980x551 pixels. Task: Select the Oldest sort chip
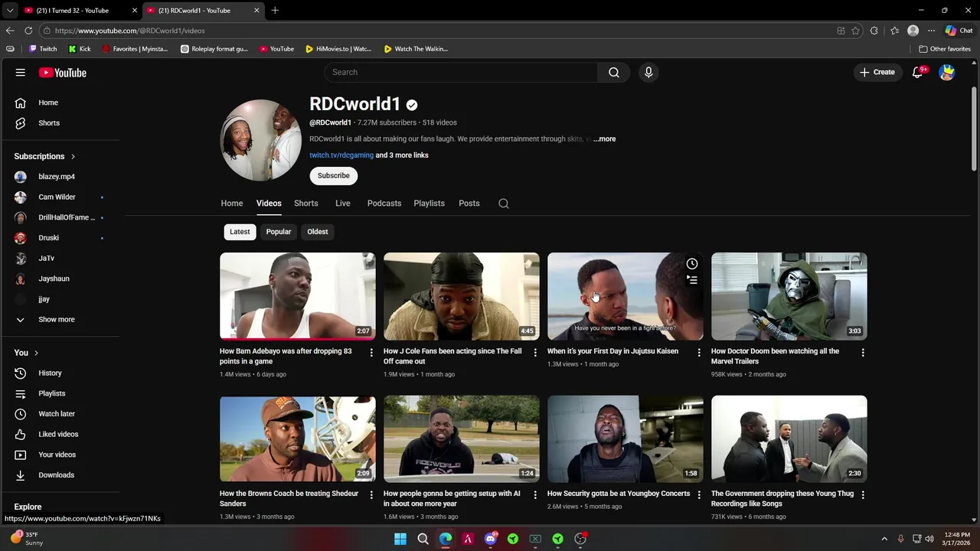coord(318,232)
